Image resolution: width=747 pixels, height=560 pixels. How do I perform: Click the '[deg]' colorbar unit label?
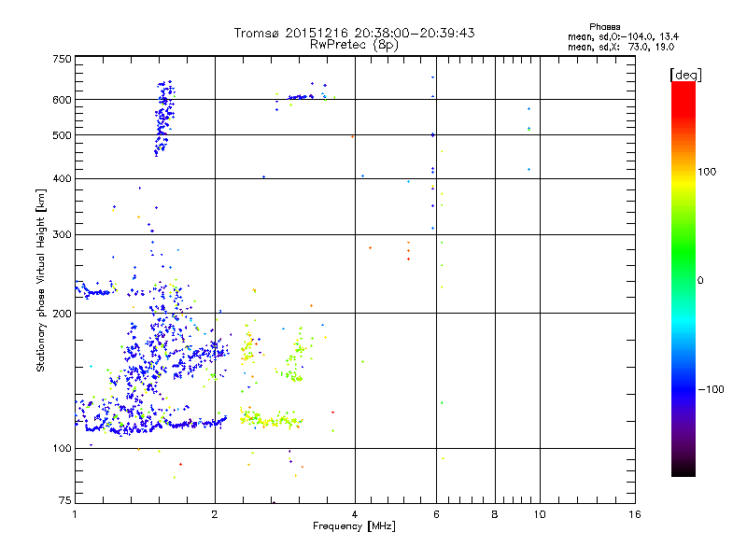pyautogui.click(x=685, y=75)
